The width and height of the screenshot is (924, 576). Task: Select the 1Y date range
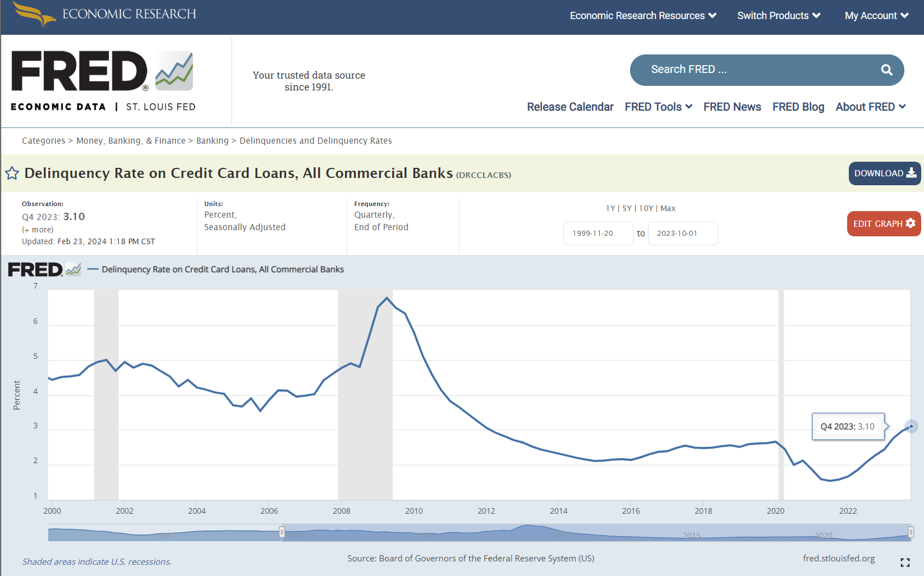(610, 208)
